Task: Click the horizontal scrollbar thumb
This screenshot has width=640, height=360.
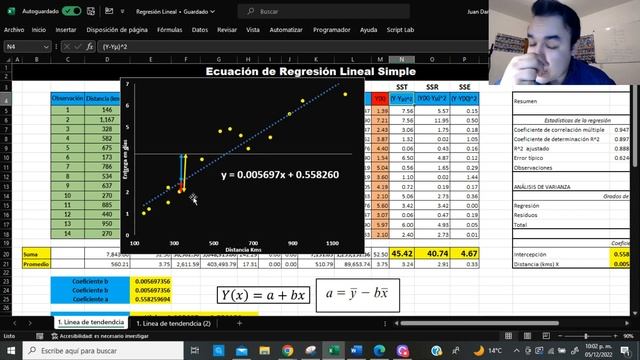Action: click(x=479, y=323)
